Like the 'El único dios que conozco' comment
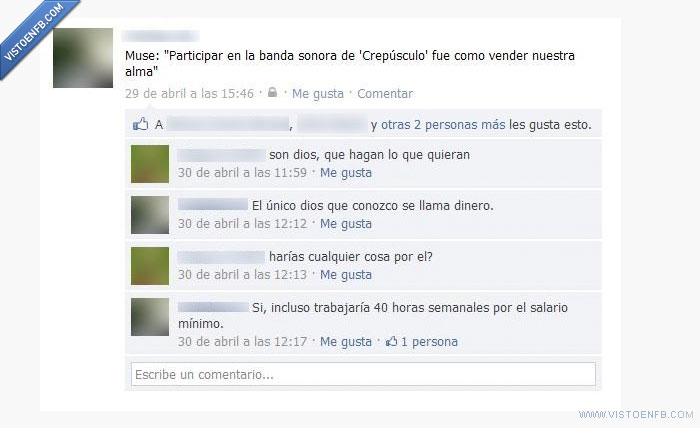The height and width of the screenshot is (428, 700). 346,224
